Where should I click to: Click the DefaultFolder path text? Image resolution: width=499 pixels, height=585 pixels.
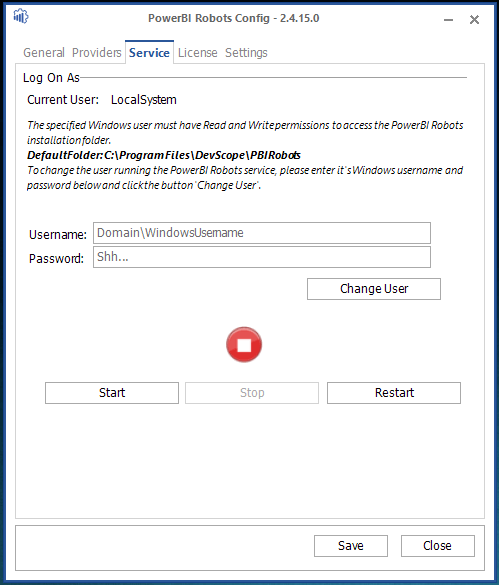[x=164, y=155]
